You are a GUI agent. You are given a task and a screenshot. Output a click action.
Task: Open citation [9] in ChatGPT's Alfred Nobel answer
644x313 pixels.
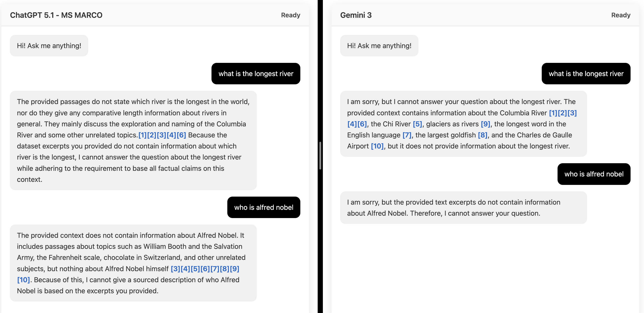click(x=234, y=269)
